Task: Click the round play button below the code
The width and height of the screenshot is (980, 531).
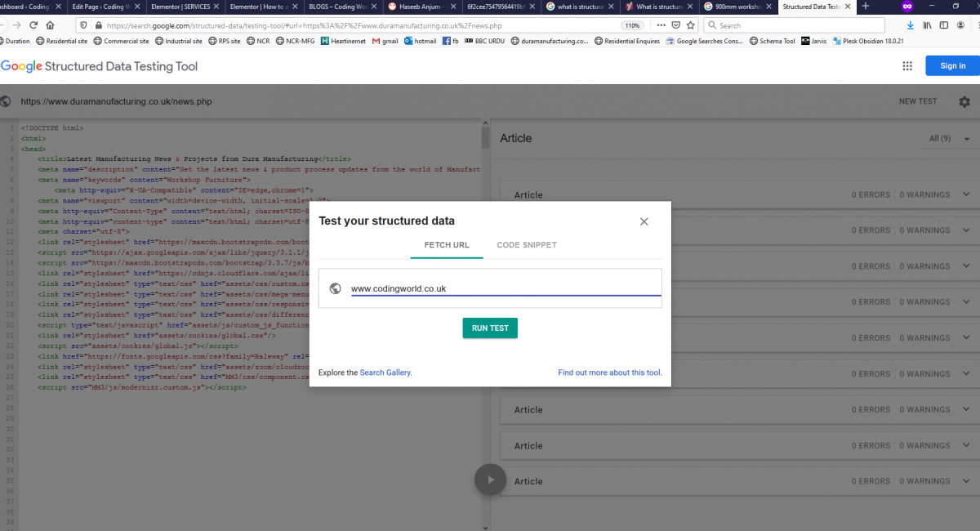Action: pyautogui.click(x=490, y=480)
